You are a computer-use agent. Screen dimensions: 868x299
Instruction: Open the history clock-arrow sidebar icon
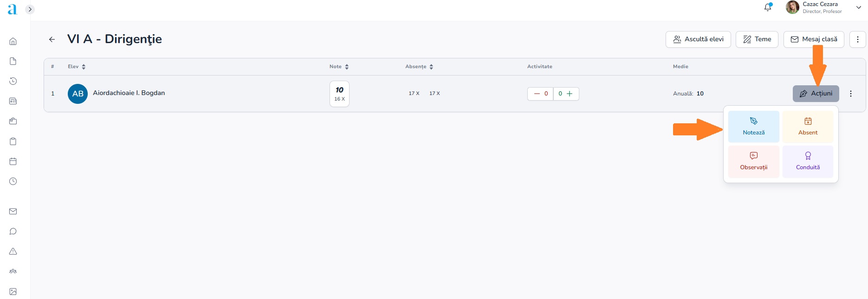click(13, 81)
